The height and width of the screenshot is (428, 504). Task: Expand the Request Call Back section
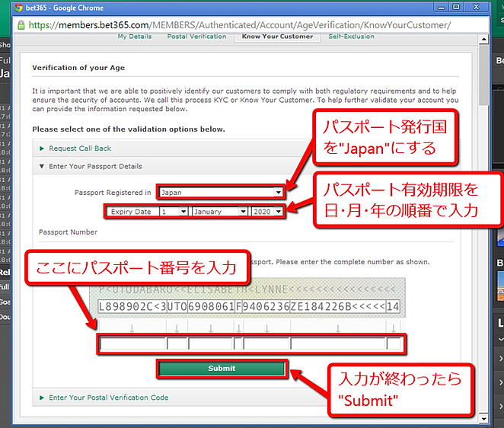[80, 149]
